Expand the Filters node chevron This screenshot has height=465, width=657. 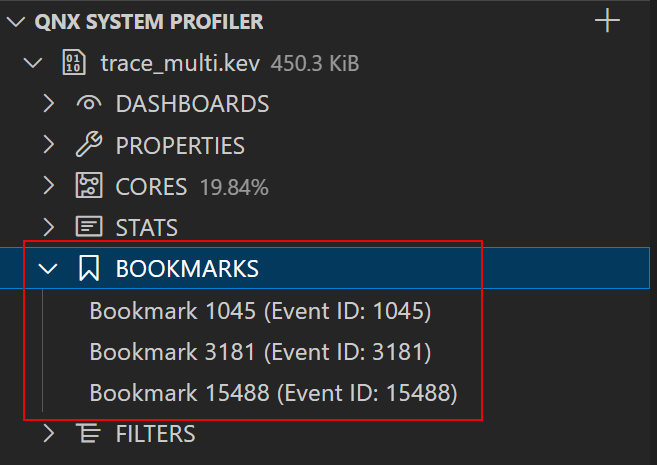pyautogui.click(x=48, y=433)
